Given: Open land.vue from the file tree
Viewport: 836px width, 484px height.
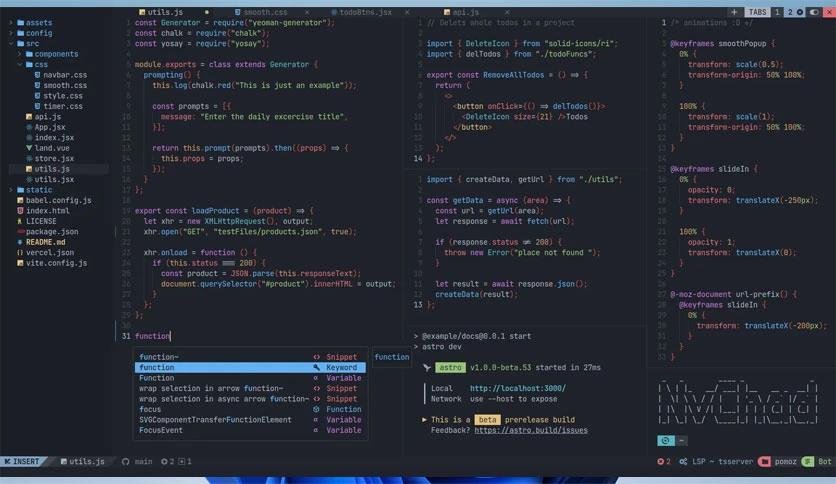Looking at the screenshot, I should click(x=52, y=148).
